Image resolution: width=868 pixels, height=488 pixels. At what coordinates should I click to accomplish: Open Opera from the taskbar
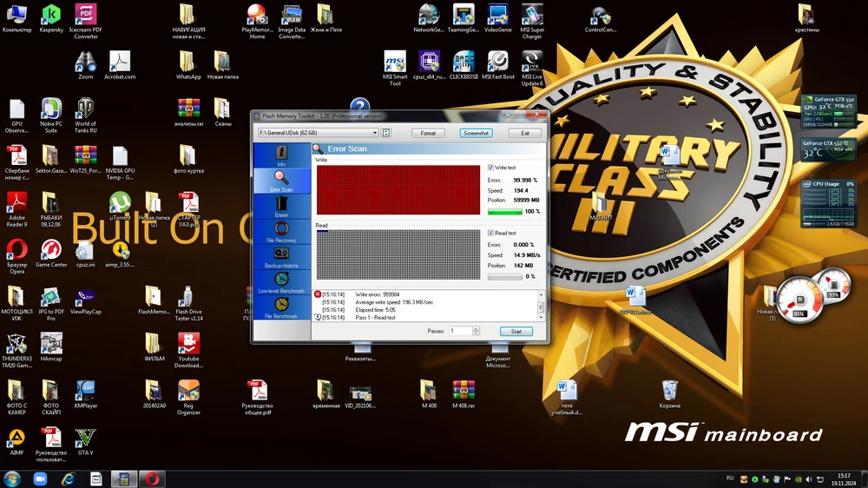click(x=152, y=479)
